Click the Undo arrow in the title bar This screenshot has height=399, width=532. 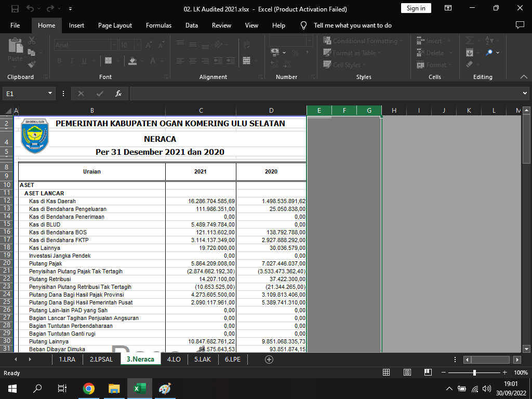[x=30, y=9]
